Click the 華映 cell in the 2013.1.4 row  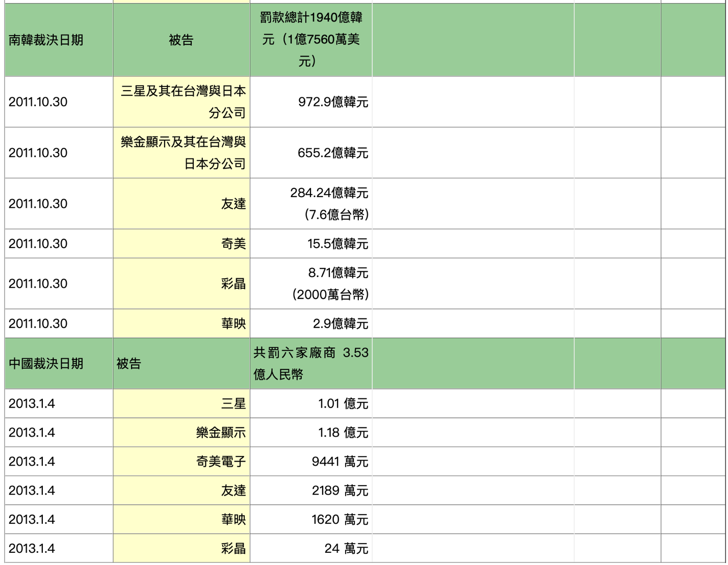pyautogui.click(x=181, y=520)
